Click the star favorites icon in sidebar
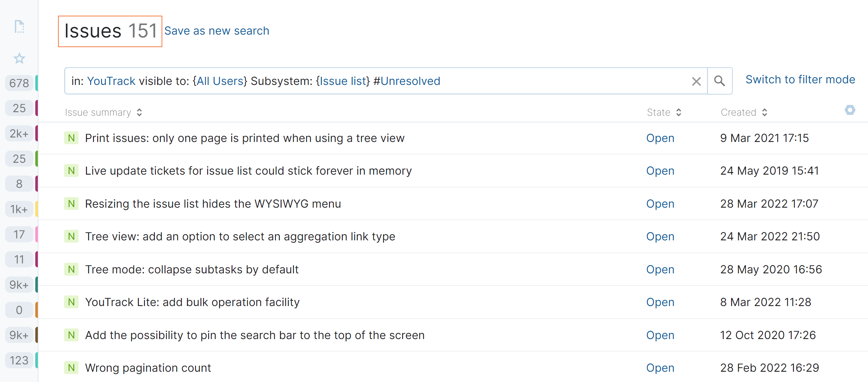The width and height of the screenshot is (868, 382). [19, 58]
